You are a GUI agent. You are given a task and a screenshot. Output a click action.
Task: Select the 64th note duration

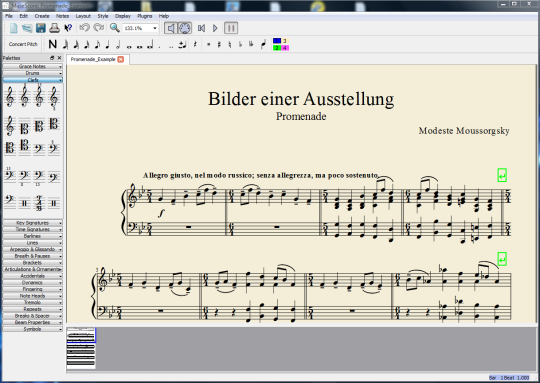coord(65,44)
